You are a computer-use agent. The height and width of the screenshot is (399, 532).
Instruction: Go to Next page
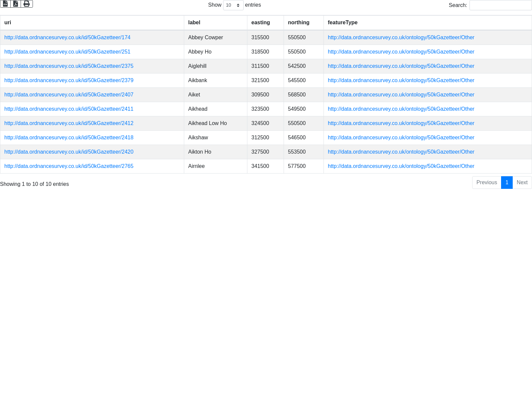pyautogui.click(x=522, y=183)
